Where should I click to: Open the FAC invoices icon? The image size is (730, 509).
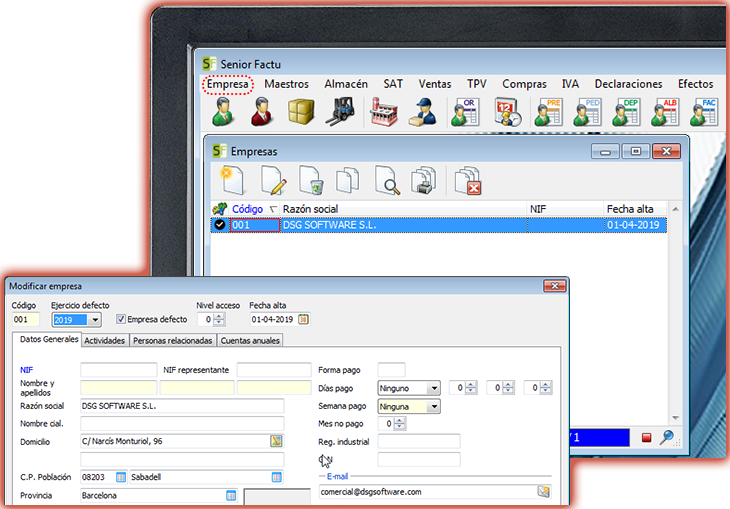point(704,112)
